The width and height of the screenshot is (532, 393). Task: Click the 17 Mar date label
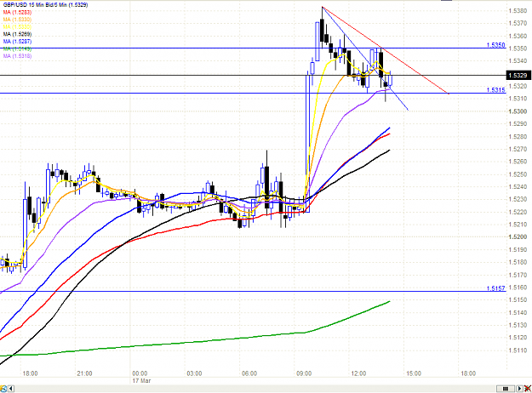(141, 381)
